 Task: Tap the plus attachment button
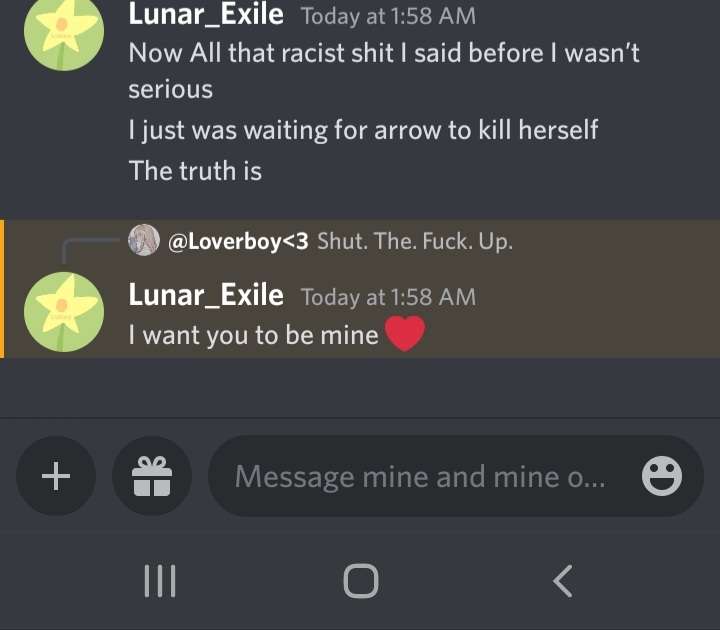click(56, 476)
